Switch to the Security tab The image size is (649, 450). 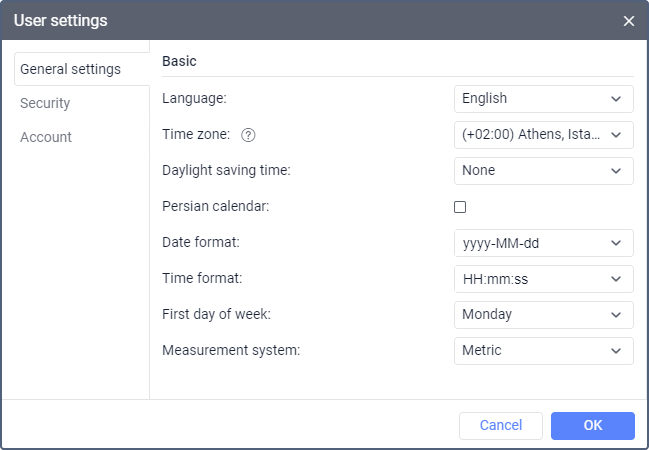(x=45, y=103)
